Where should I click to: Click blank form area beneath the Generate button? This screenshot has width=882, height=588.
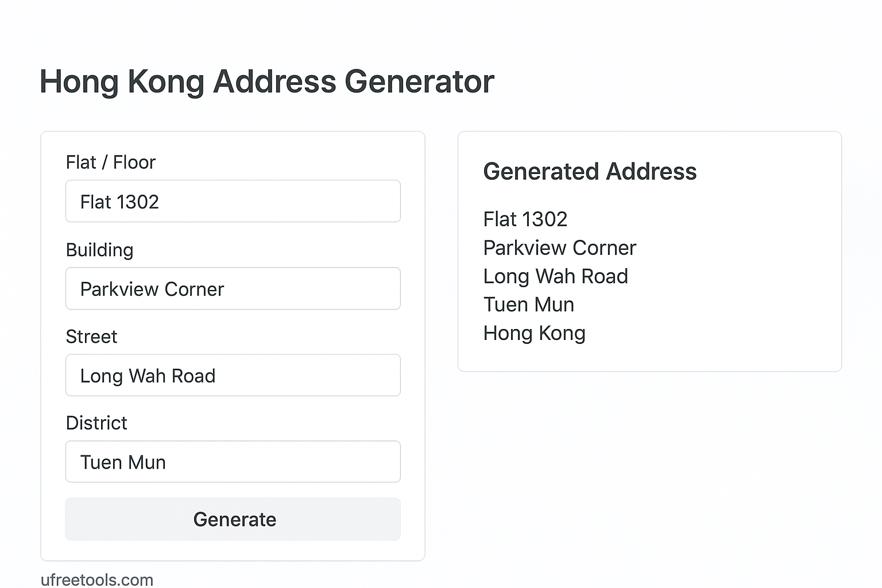233,550
